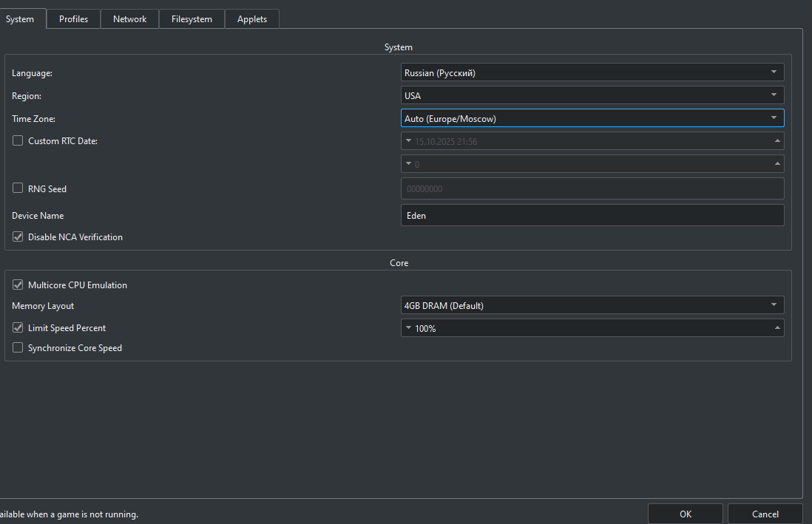812x524 pixels.
Task: Click in the Device Name field Eden
Action: tap(592, 215)
